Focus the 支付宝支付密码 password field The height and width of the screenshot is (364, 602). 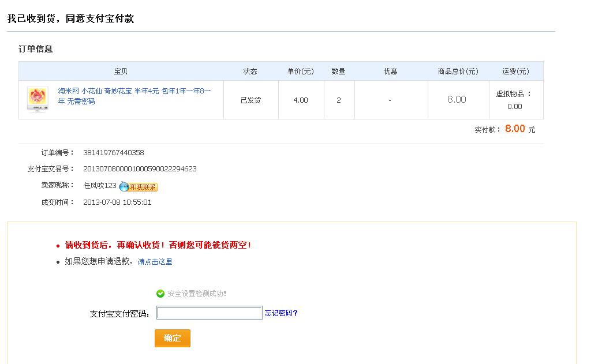tap(210, 313)
